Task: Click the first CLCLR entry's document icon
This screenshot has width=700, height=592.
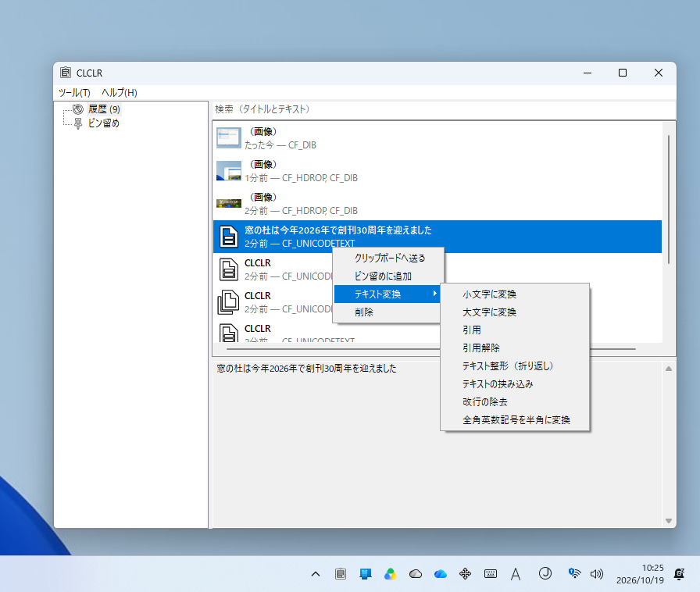Action: 229,269
